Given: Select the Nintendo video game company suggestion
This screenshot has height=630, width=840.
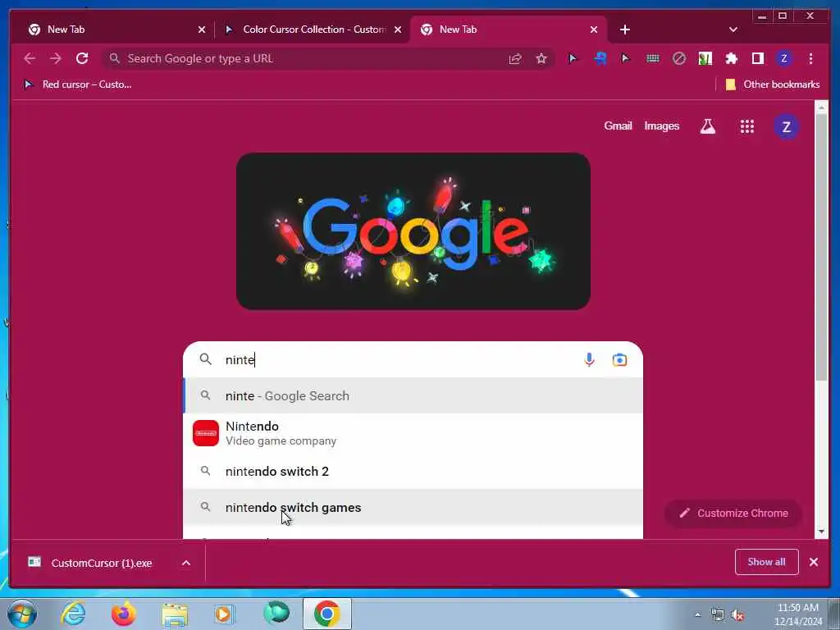Looking at the screenshot, I should [x=413, y=433].
